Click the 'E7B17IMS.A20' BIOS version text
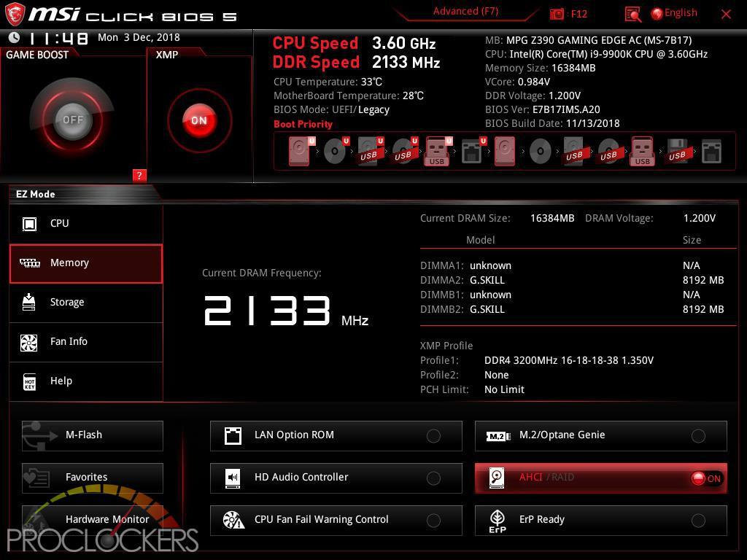Viewport: 747px width, 560px height. [x=566, y=109]
